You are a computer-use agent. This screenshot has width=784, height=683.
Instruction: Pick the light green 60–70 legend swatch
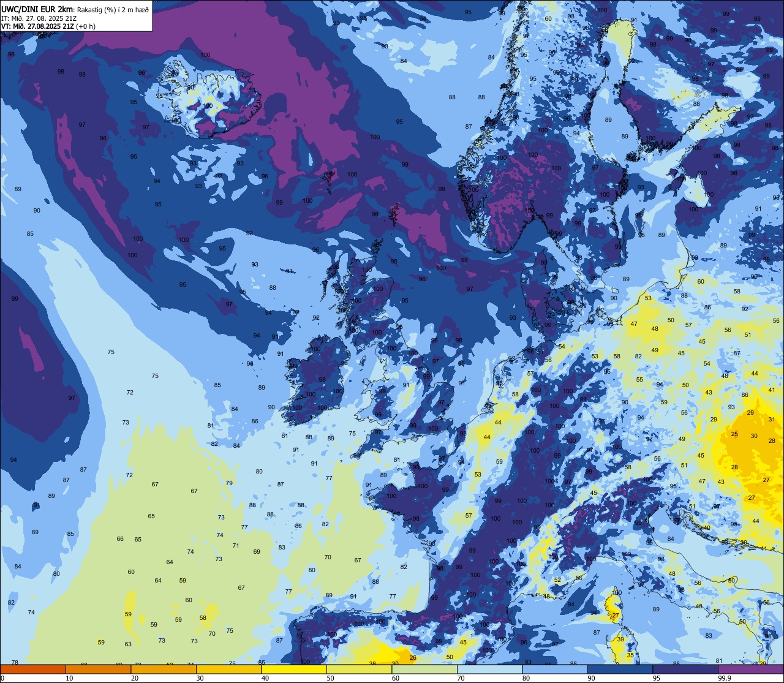pos(424,669)
